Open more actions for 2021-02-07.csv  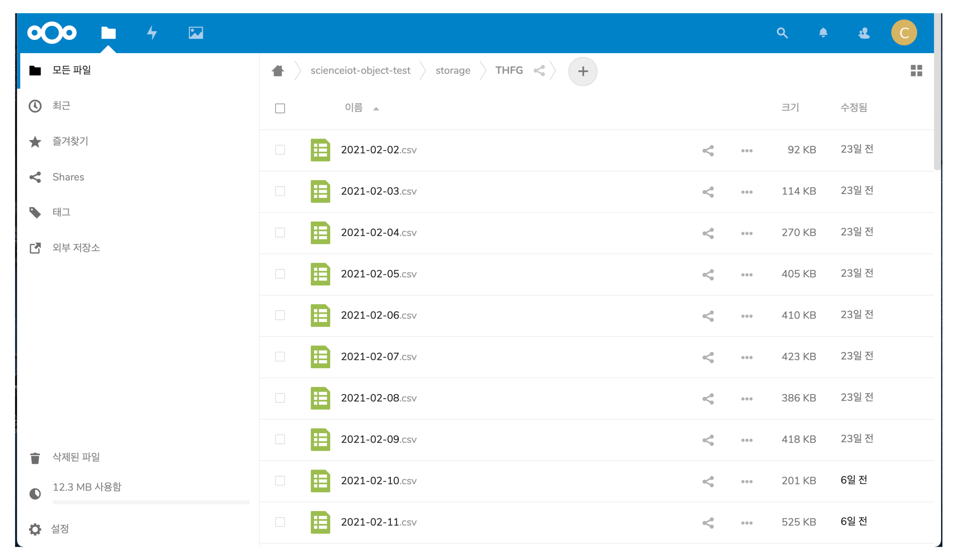click(x=746, y=358)
